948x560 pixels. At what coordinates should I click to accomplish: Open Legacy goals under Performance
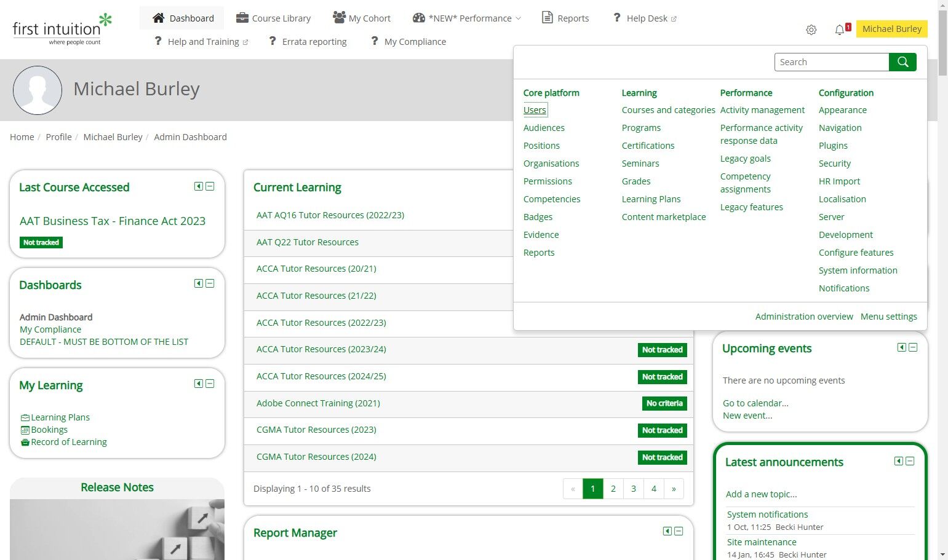(x=746, y=159)
